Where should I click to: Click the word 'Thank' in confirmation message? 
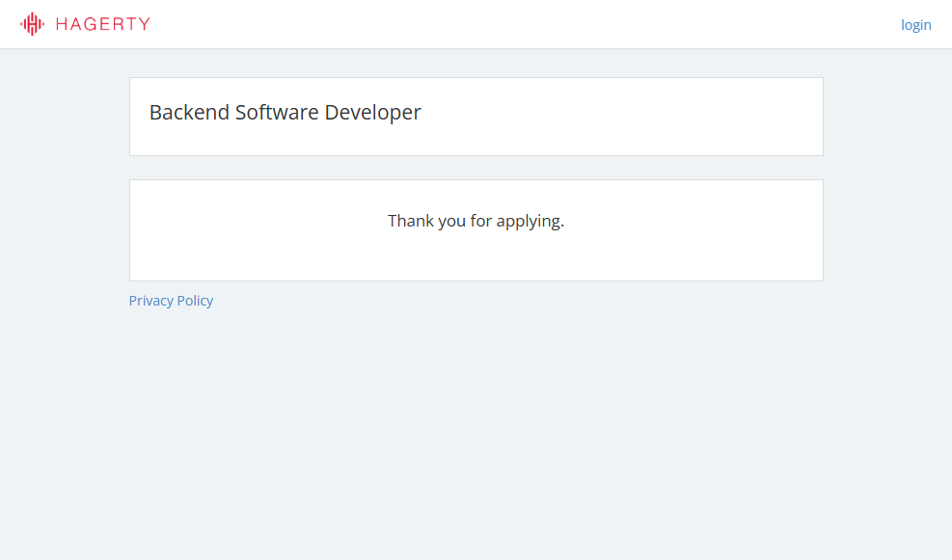pyautogui.click(x=411, y=221)
